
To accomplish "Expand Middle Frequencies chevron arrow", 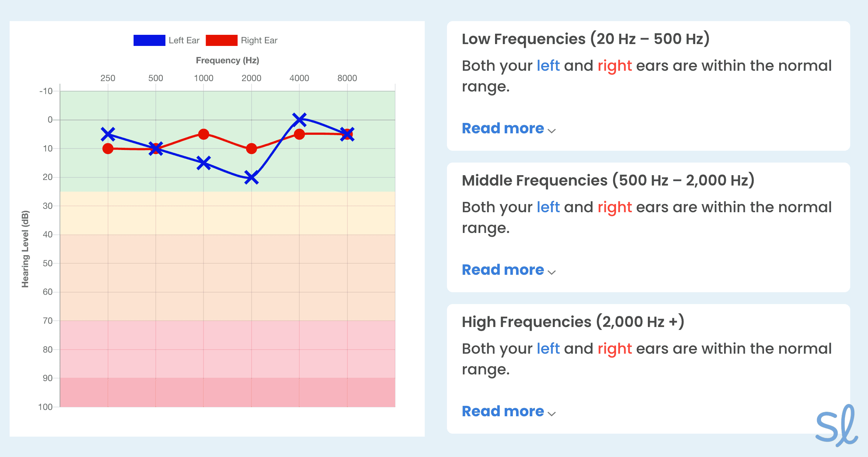I will (x=552, y=272).
